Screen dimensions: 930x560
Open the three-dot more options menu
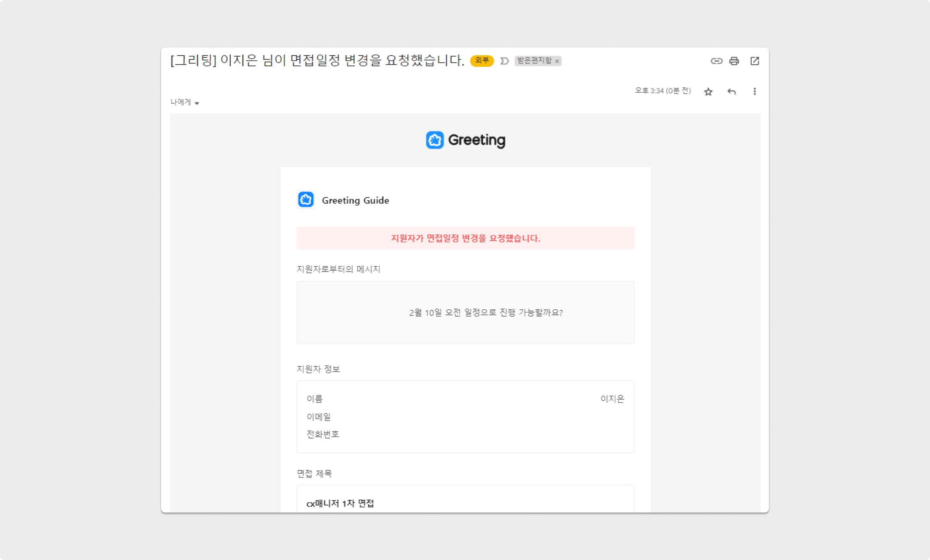(754, 92)
